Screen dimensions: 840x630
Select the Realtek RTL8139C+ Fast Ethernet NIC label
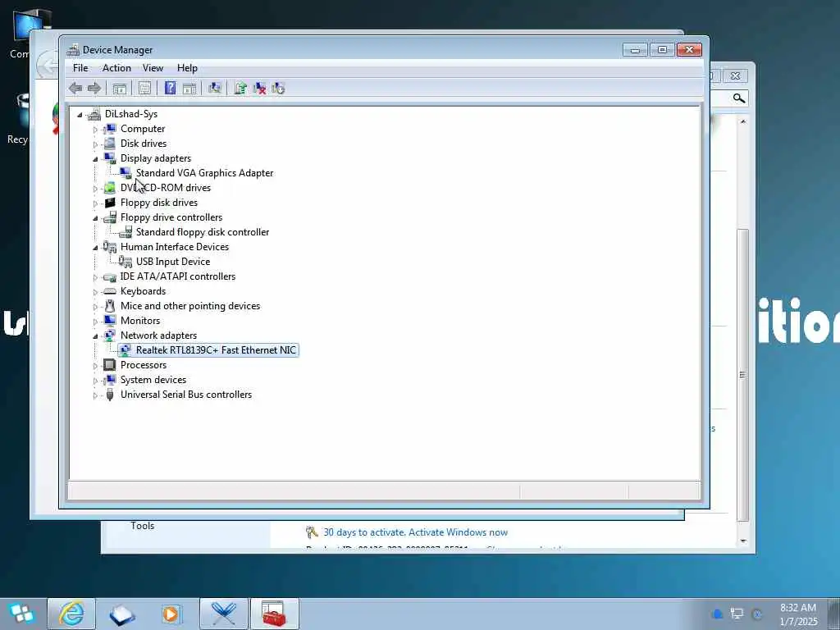click(216, 350)
